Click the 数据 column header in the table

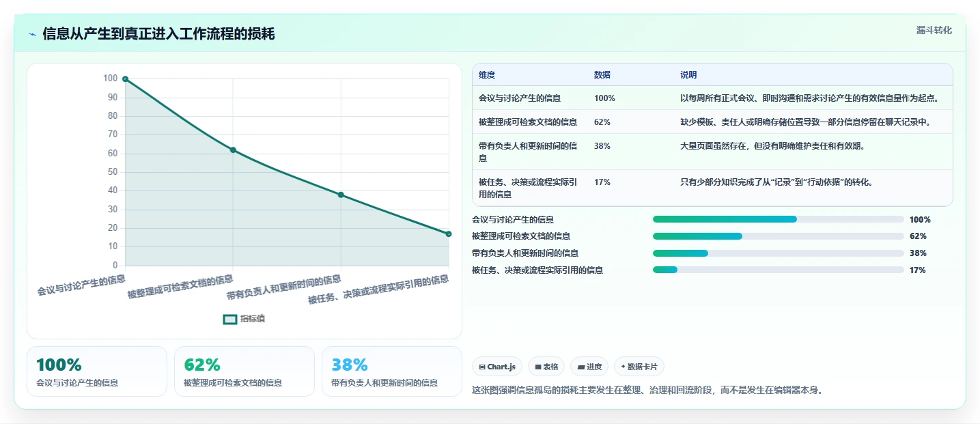point(602,75)
